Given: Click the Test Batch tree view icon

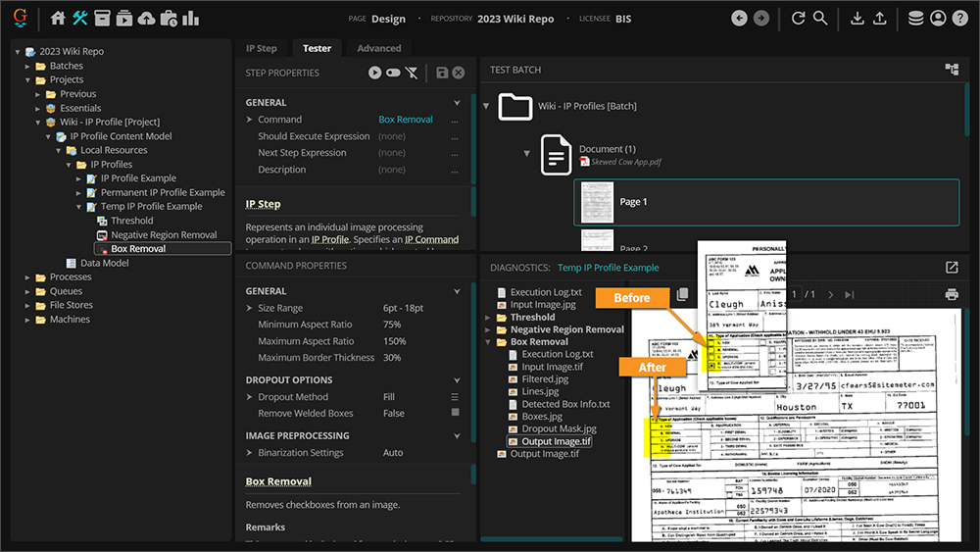Looking at the screenshot, I should tap(952, 70).
